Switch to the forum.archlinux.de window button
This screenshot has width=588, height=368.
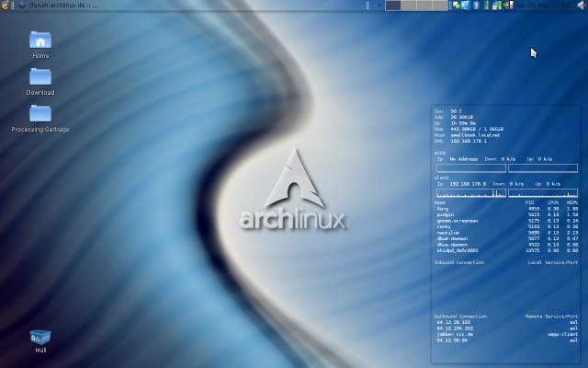click(63, 6)
